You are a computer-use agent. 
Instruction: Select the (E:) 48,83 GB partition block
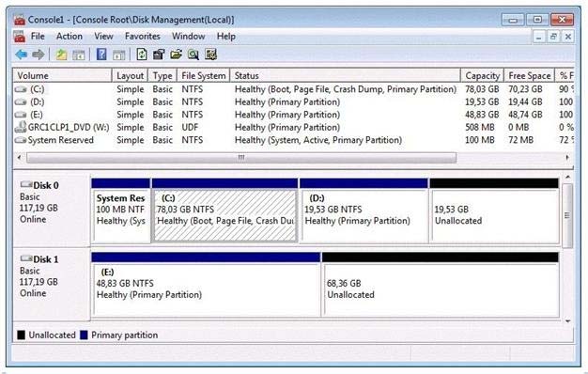(x=206, y=285)
